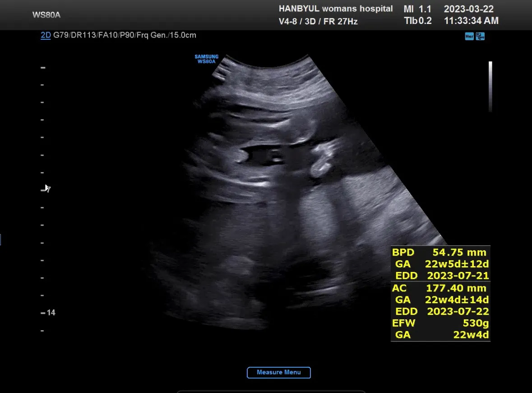This screenshot has width=532, height=393.
Task: Click the SAMSUNG WS80A probe orientation marker
Action: (206, 59)
